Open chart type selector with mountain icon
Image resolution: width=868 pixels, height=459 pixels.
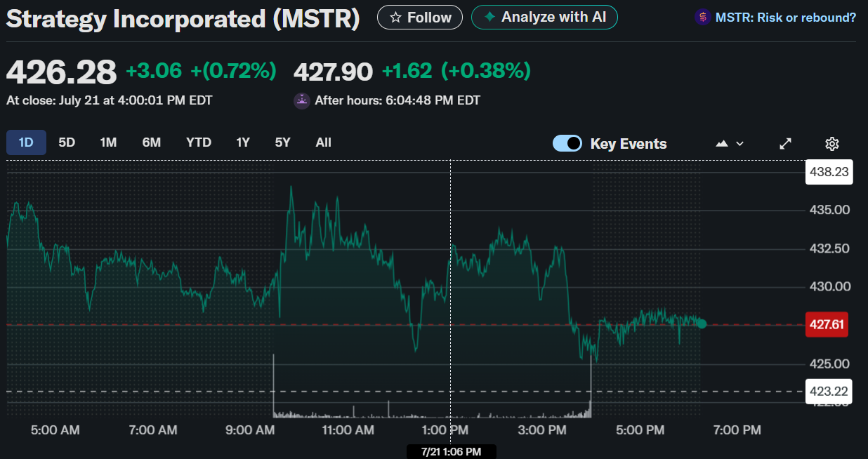click(730, 144)
